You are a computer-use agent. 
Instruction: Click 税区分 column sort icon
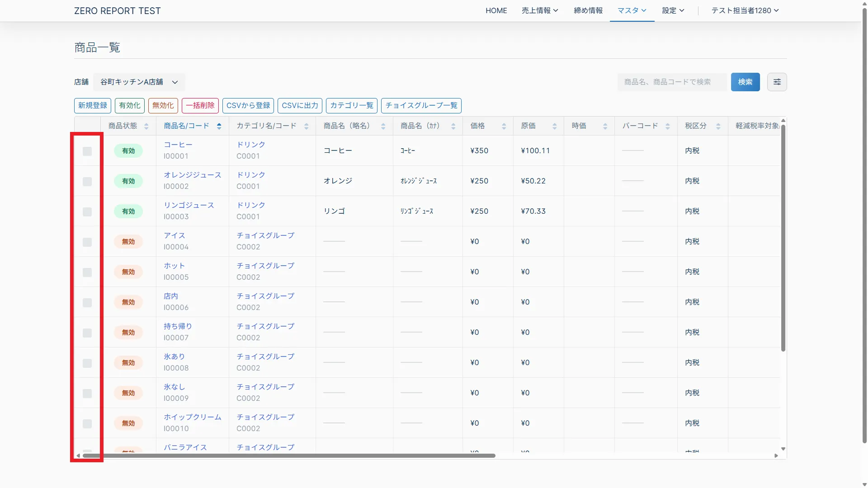pyautogui.click(x=718, y=126)
